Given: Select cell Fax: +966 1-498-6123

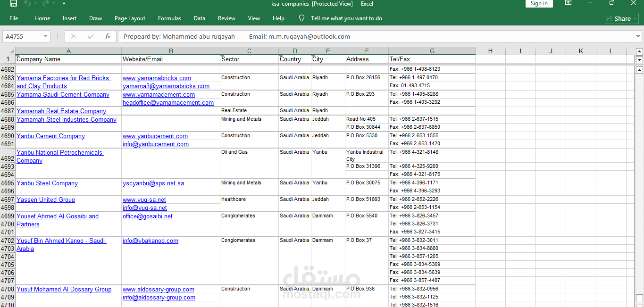Looking at the screenshot, I should (x=432, y=69).
